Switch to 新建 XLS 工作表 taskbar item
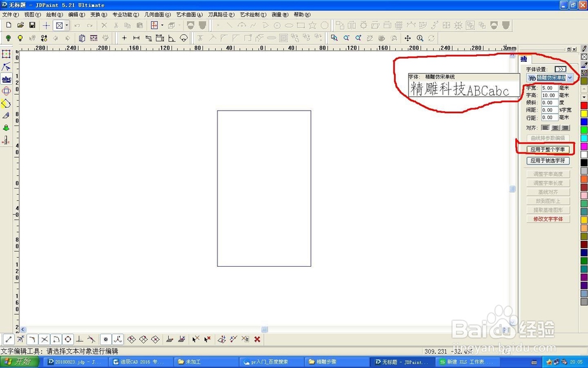The width and height of the screenshot is (588, 368). 467,362
